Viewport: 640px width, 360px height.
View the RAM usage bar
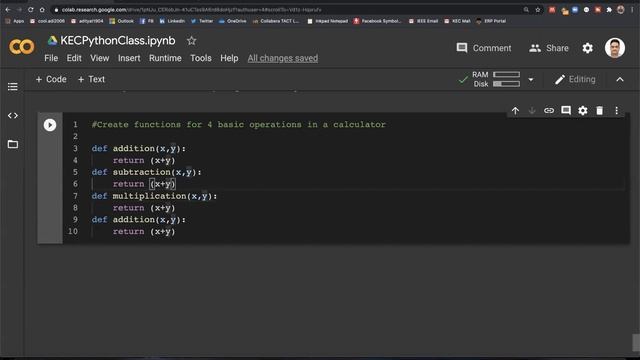[507, 75]
